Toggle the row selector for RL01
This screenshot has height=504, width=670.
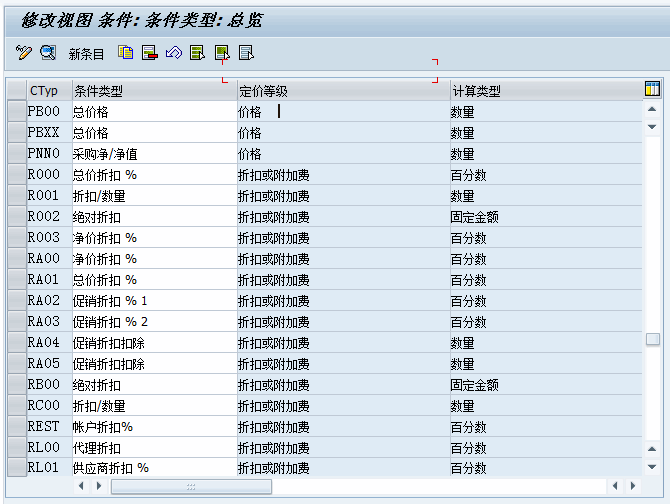(x=17, y=467)
